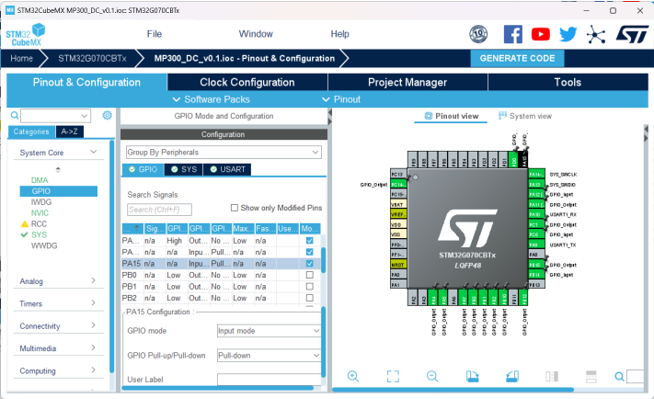654x399 pixels.
Task: Click the GENERATE CODE button
Action: 517,58
